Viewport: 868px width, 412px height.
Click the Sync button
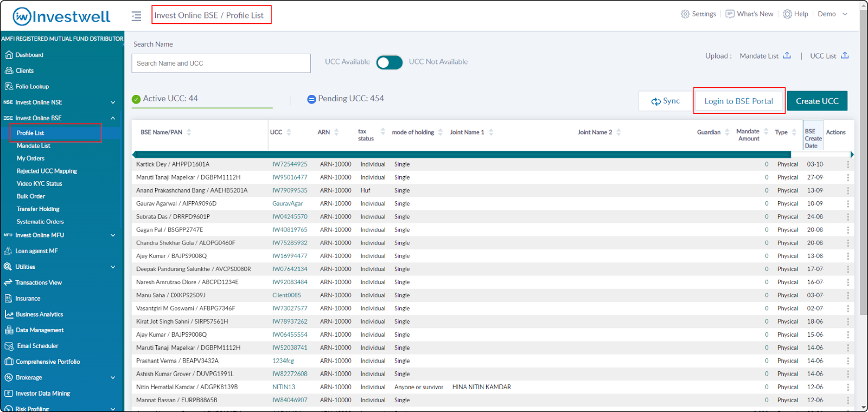(666, 101)
